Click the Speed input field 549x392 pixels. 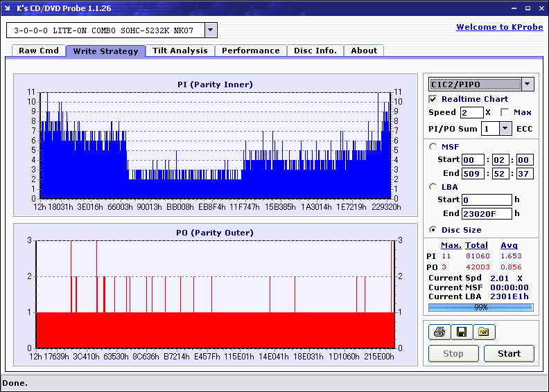click(471, 112)
